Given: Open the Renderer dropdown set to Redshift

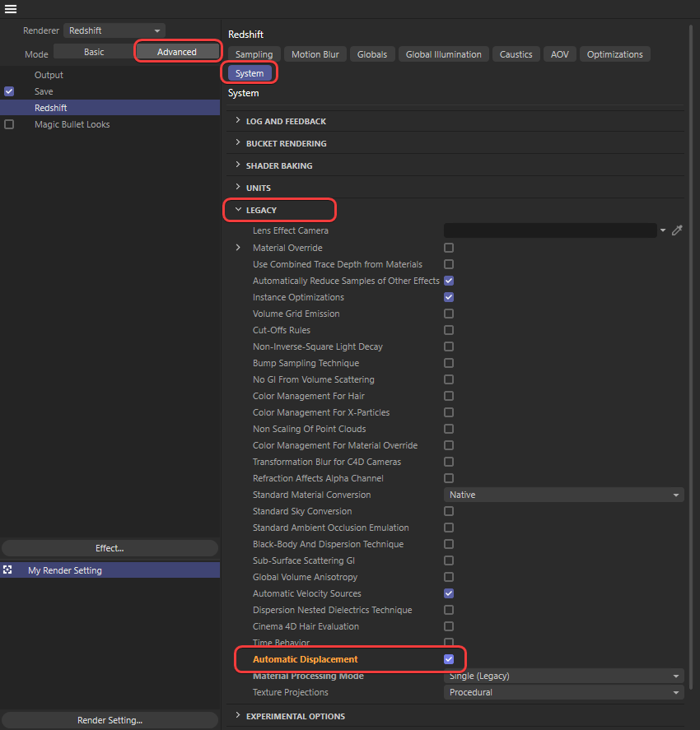Looking at the screenshot, I should click(114, 30).
